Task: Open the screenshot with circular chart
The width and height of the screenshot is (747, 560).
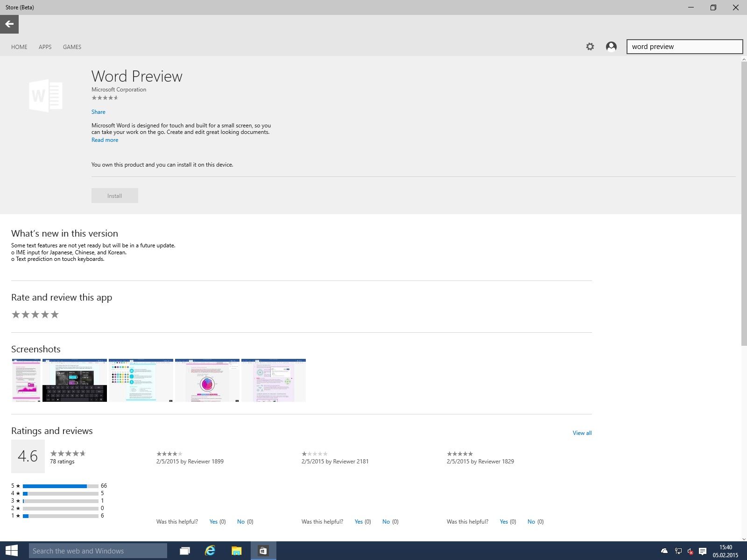Action: tap(207, 380)
